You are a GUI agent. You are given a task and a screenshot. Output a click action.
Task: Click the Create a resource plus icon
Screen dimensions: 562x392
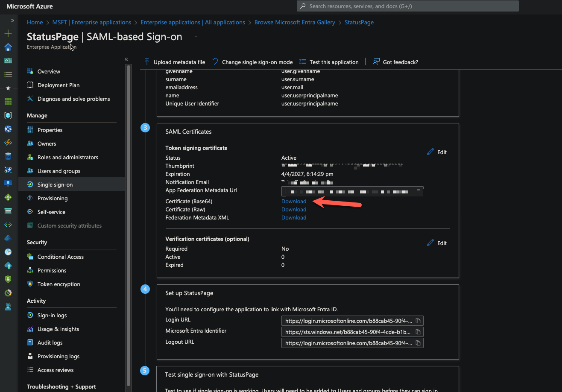click(x=8, y=33)
